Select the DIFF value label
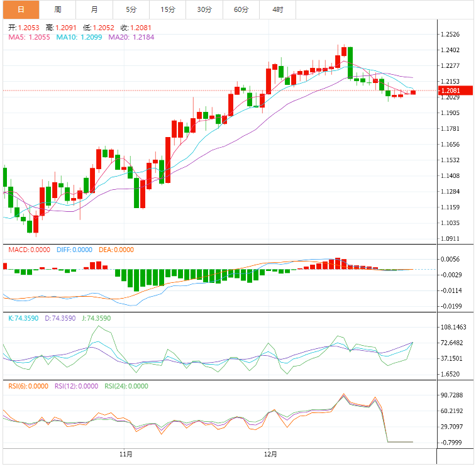The width and height of the screenshot is (476, 469). (x=74, y=250)
